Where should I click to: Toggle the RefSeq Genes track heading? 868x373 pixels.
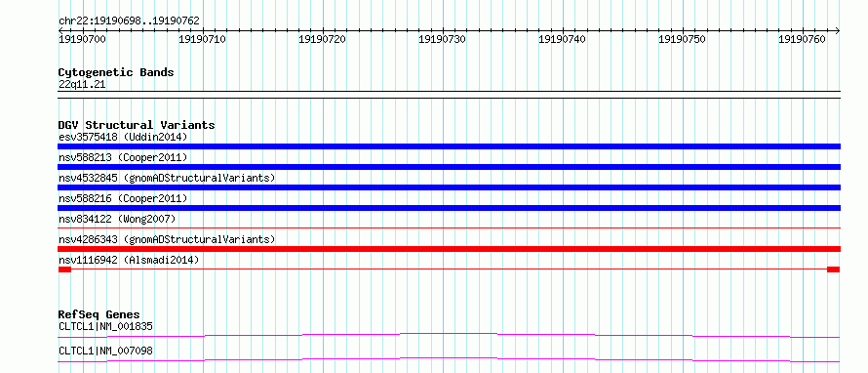click(99, 314)
